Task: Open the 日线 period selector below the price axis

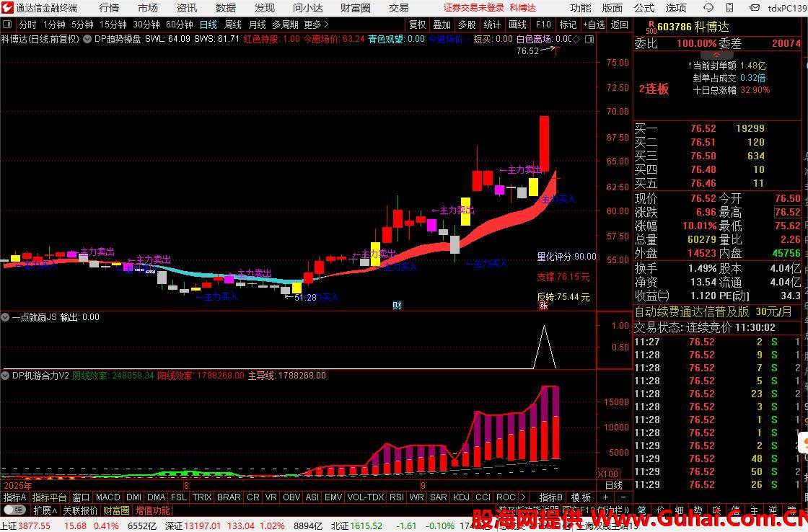Action: (x=613, y=486)
